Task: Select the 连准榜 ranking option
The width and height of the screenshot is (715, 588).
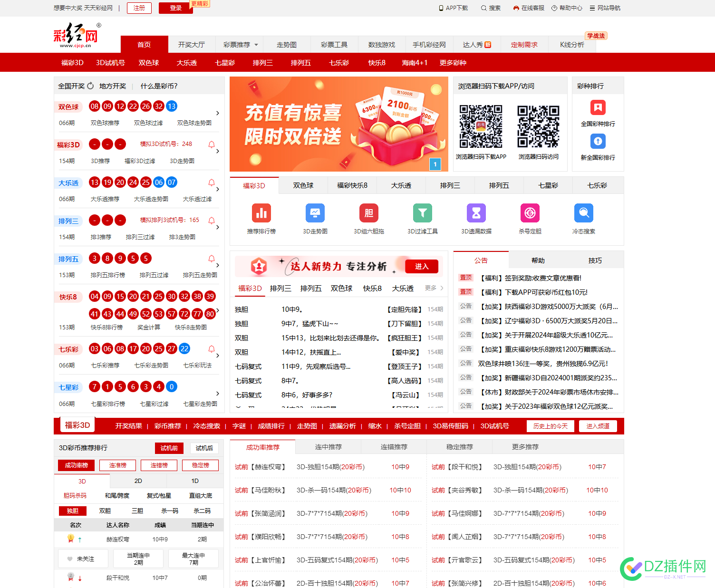Action: [118, 465]
